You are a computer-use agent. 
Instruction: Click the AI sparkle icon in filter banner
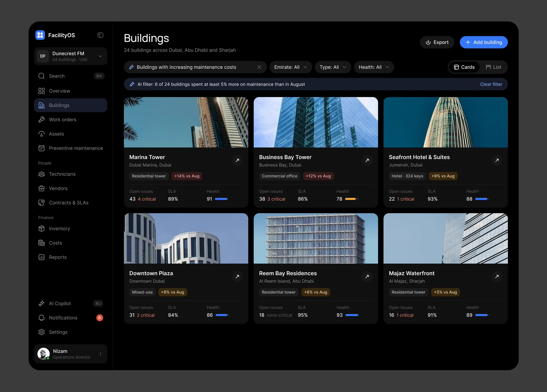click(132, 84)
